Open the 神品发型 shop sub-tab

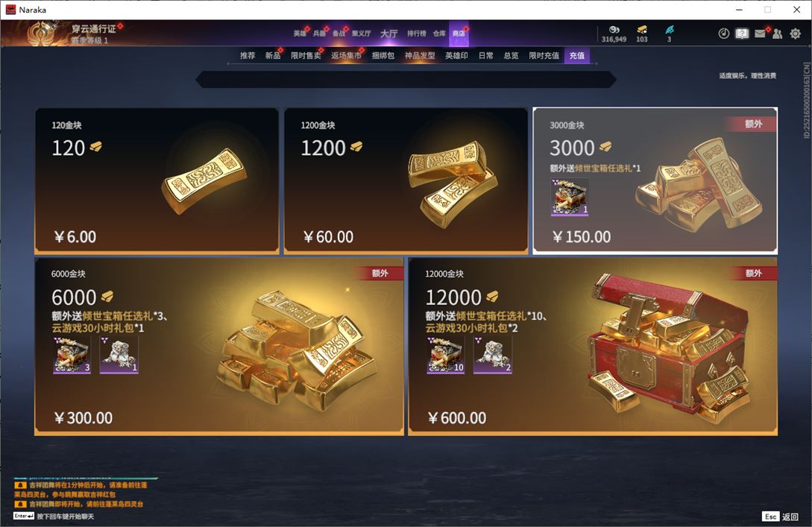[420, 55]
